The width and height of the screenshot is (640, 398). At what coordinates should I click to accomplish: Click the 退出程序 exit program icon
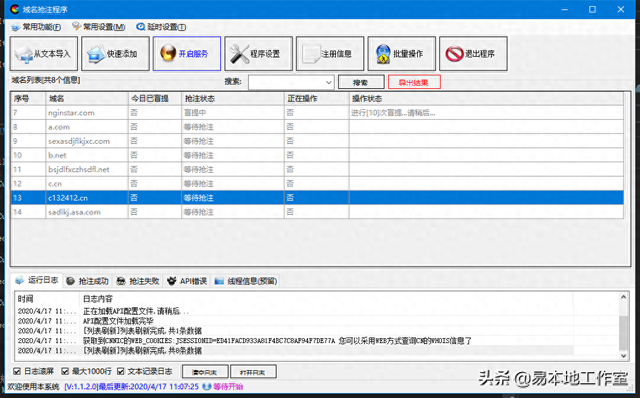pyautogui.click(x=473, y=53)
